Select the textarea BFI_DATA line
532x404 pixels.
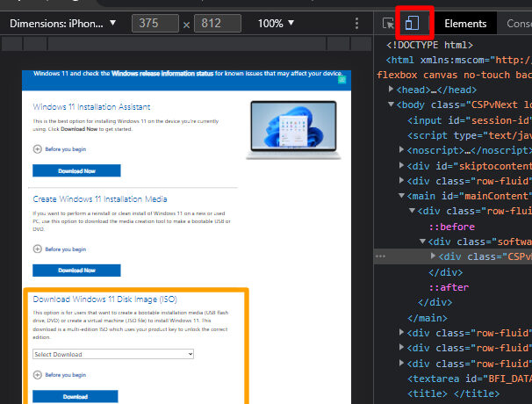click(470, 379)
